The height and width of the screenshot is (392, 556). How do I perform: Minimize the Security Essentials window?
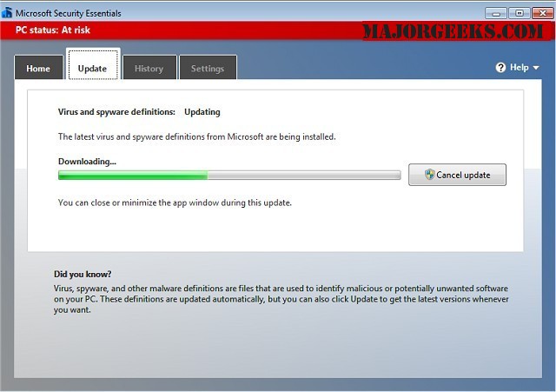point(496,13)
